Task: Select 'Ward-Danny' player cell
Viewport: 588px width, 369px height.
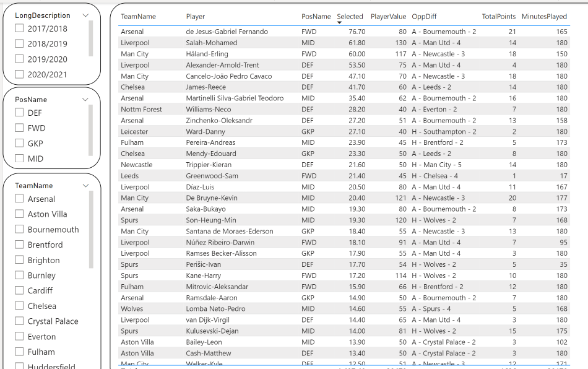Action: pyautogui.click(x=205, y=132)
